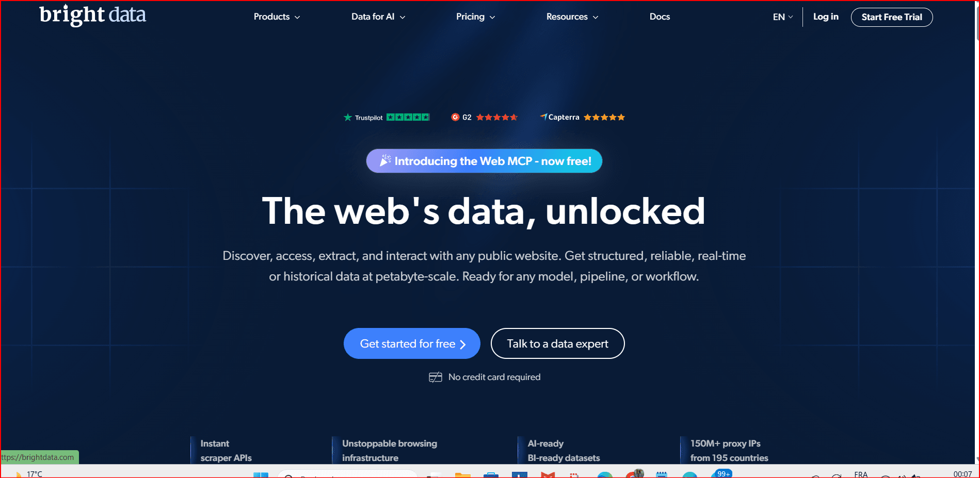Image resolution: width=980 pixels, height=478 pixels.
Task: Open the G2 star rating badge
Action: (x=484, y=118)
